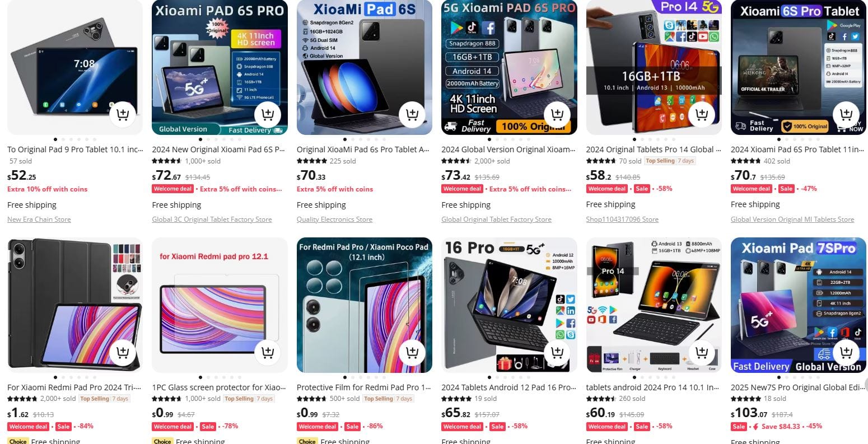Add 1PC Glass screen protector to cart

pyautogui.click(x=268, y=353)
